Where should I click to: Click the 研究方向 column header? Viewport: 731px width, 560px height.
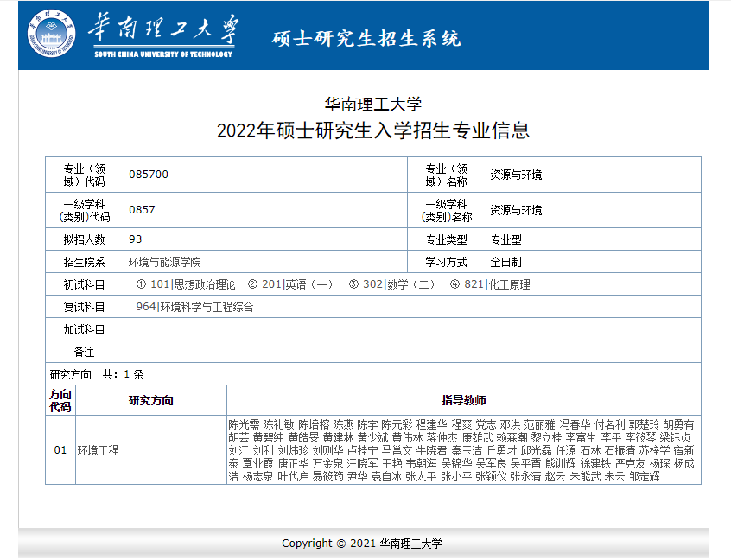coord(151,400)
